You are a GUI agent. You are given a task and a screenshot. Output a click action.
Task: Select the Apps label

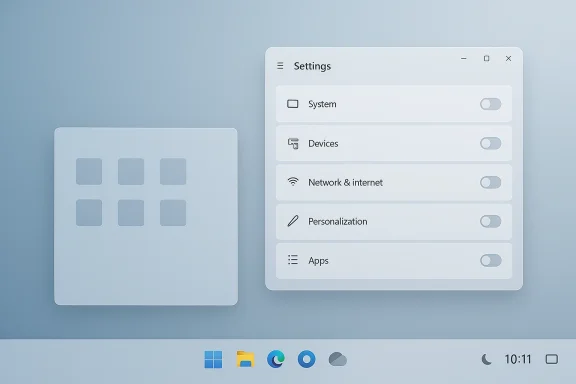(318, 261)
